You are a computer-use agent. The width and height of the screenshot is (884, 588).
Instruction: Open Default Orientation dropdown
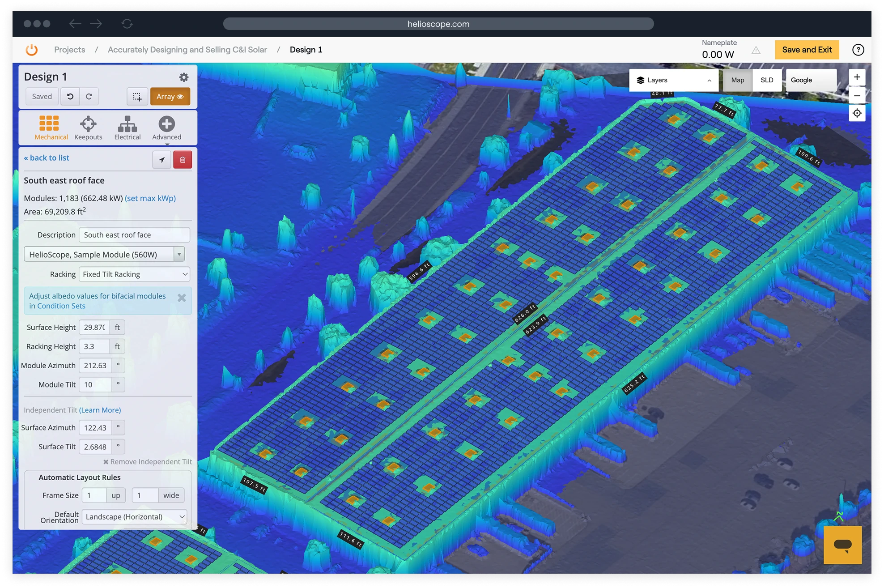(134, 517)
